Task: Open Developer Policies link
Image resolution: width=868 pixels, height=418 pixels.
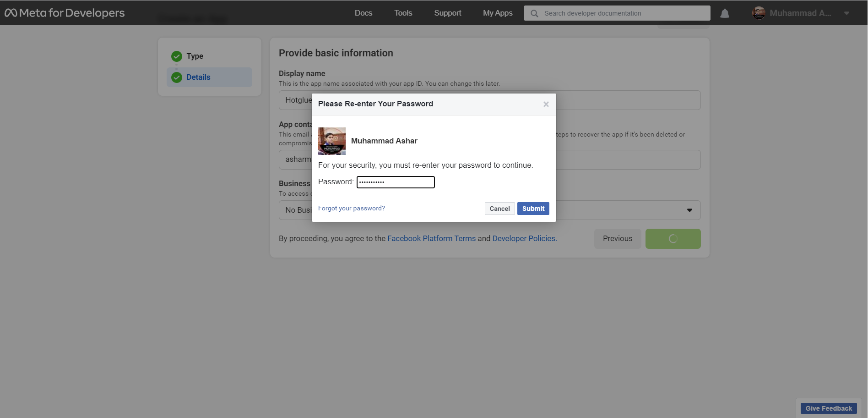Action: [x=525, y=238]
